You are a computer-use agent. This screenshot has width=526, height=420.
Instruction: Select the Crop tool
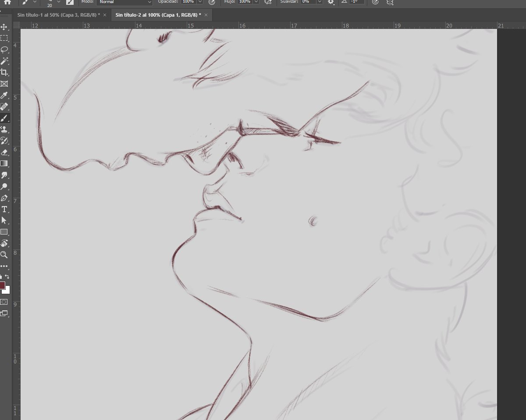point(4,72)
